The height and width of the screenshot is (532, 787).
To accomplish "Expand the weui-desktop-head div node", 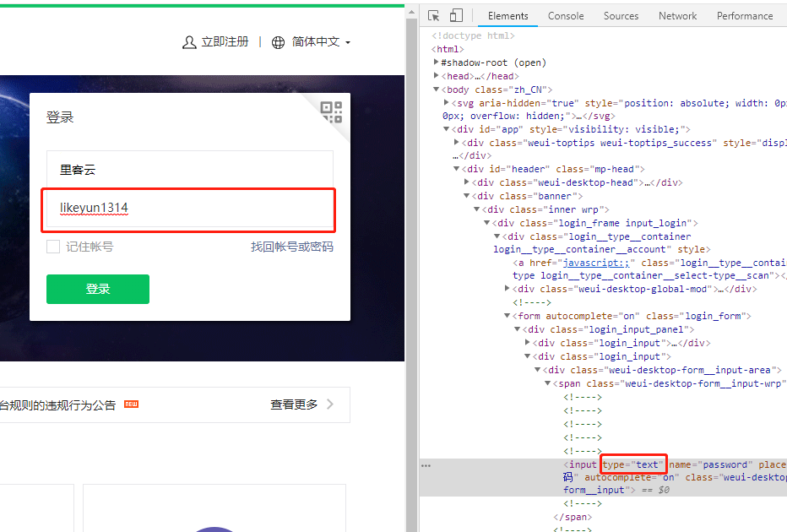I will pyautogui.click(x=467, y=182).
